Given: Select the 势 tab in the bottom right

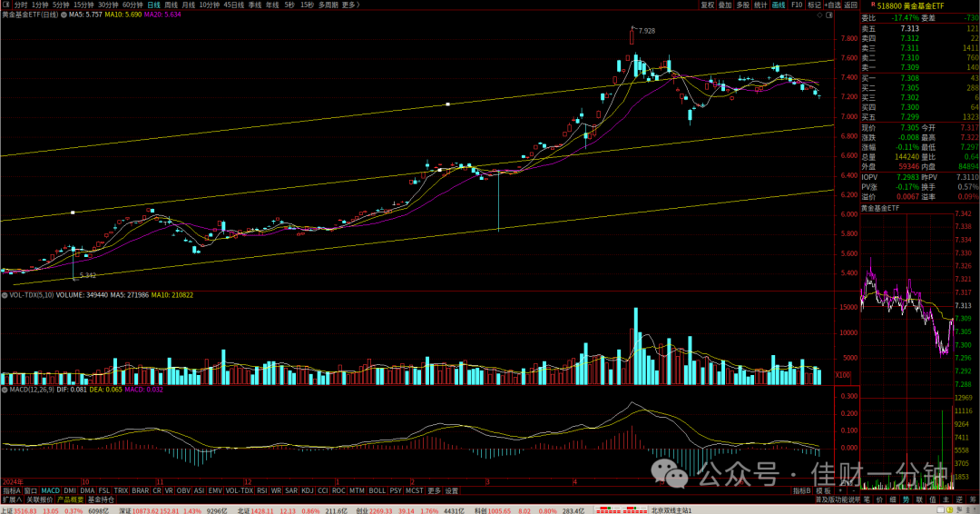Looking at the screenshot, I should point(906,499).
